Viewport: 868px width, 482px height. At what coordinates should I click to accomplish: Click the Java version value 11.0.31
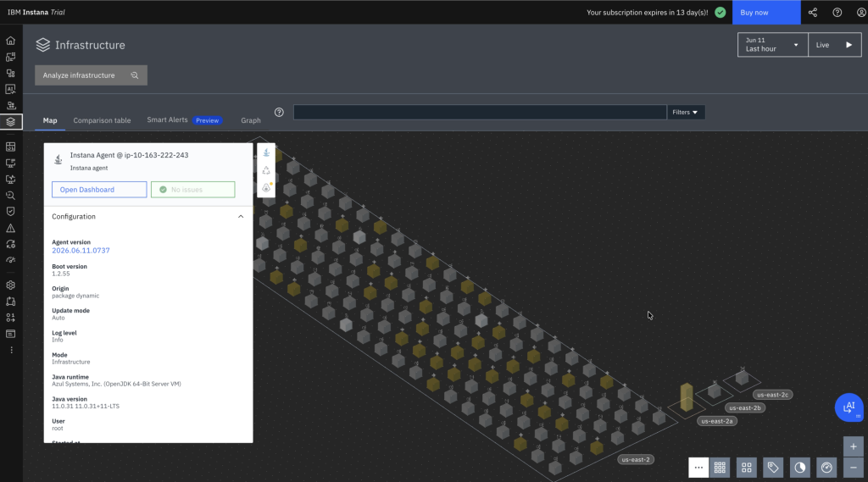tap(86, 407)
